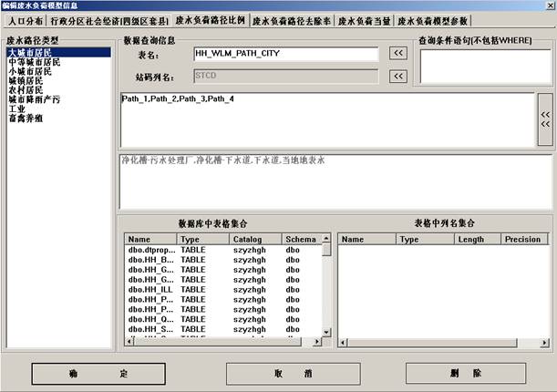The image size is (557, 392).
Task: Select 畜禽养殖 in the path type list
Action: pyautogui.click(x=27, y=118)
